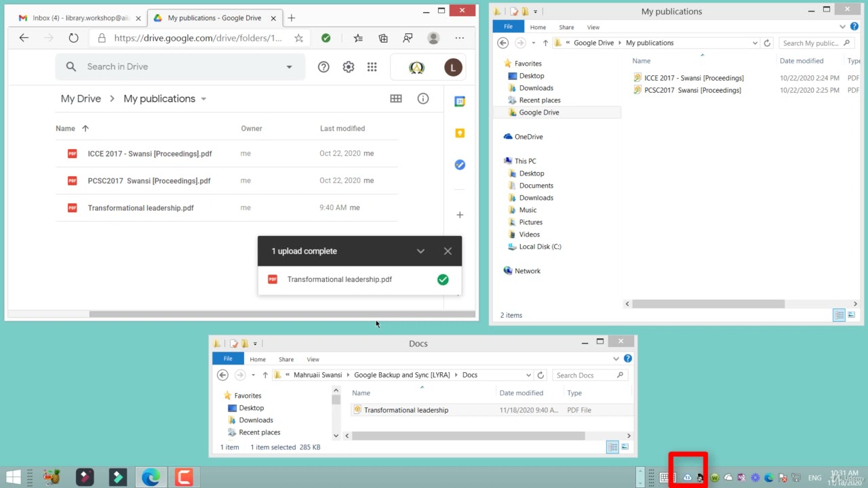Open File tab in My publications Explorer
This screenshot has width=868, height=488.
508,27
